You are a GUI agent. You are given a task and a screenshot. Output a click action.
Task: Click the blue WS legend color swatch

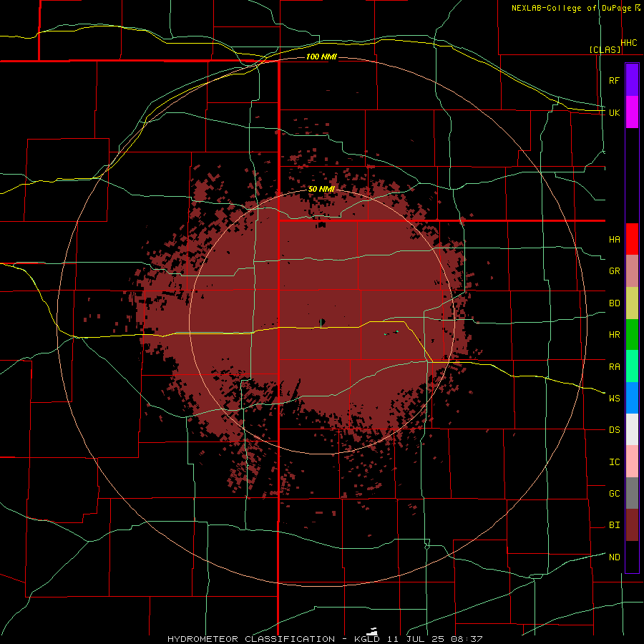tap(632, 398)
